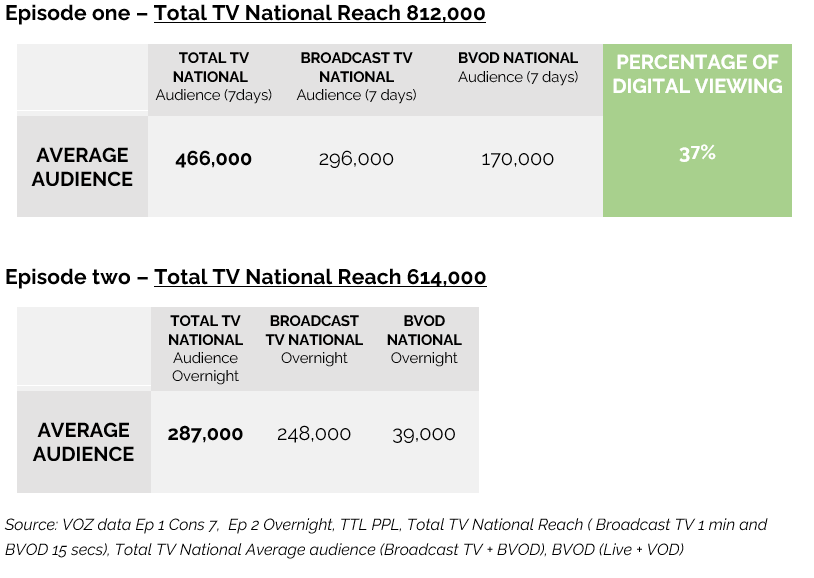The width and height of the screenshot is (814, 578).
Task: Select the 'Broadcast TV National Overnight' header
Action: 314,339
